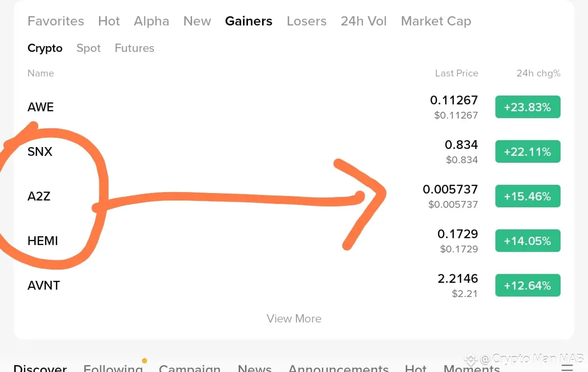Screen dimensions: 588x372
Task: Select the 24h Vol tab
Action: pos(364,21)
